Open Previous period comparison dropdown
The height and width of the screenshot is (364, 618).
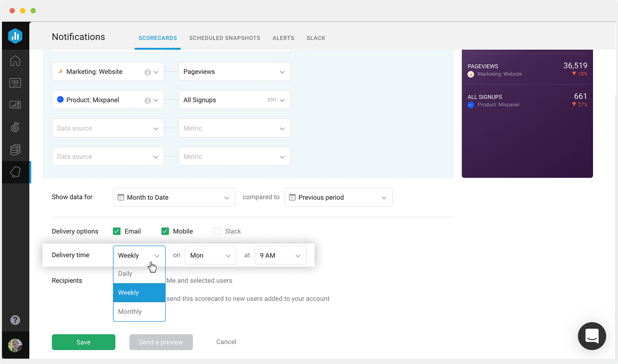[x=338, y=197]
